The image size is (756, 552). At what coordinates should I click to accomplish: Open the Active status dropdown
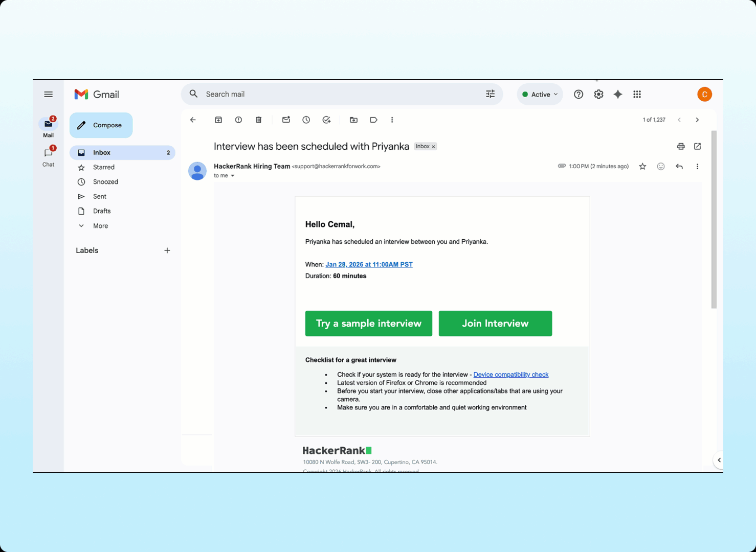coord(540,95)
